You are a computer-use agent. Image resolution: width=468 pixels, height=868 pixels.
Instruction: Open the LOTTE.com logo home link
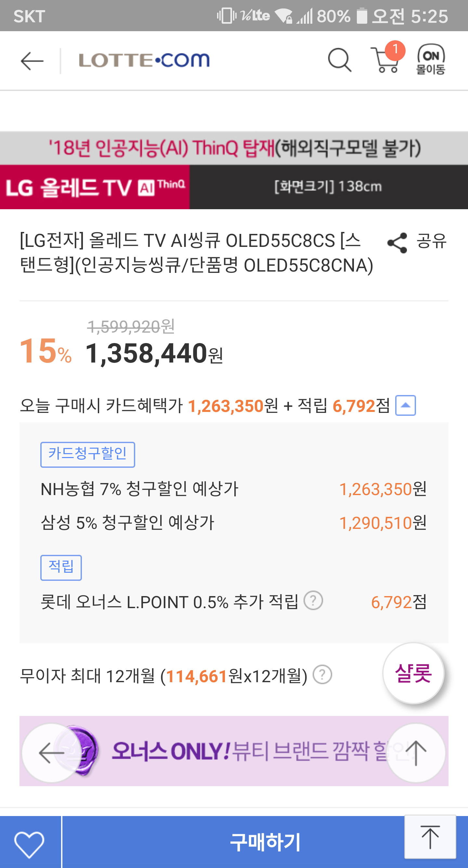(x=144, y=60)
